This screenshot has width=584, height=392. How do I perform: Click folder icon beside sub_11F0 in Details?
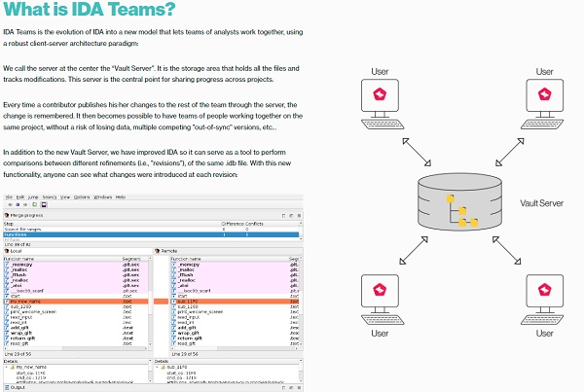click(x=164, y=367)
